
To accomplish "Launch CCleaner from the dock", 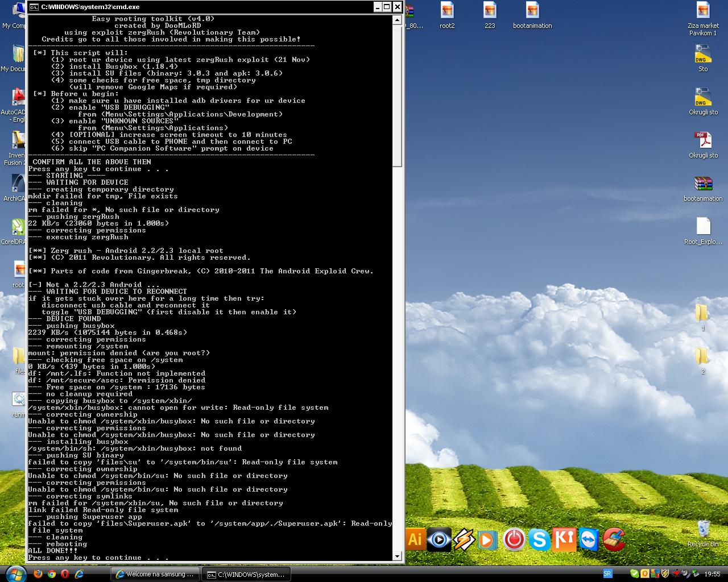I will pyautogui.click(x=614, y=539).
